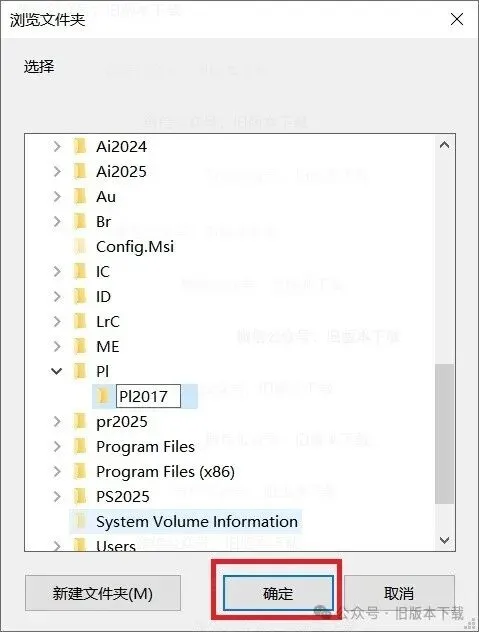Create a folder with 新建文件夹(M)
Screen dimensions: 479x632
click(103, 593)
